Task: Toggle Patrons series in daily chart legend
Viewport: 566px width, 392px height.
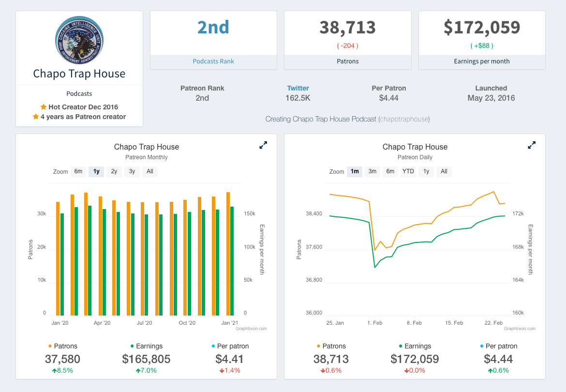Action: coord(331,346)
